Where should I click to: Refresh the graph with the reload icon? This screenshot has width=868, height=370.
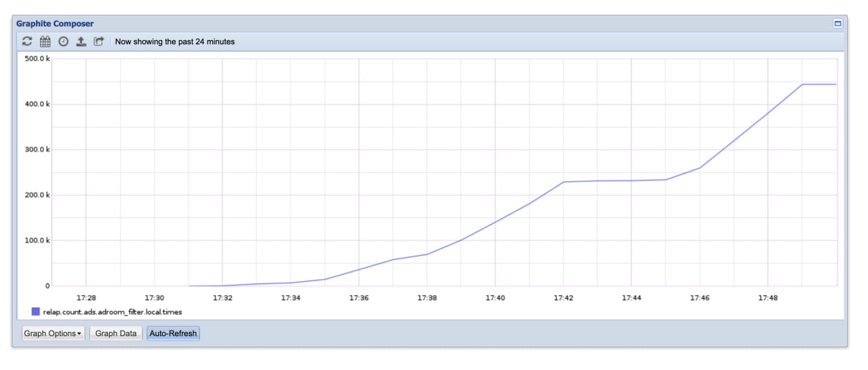pyautogui.click(x=27, y=41)
